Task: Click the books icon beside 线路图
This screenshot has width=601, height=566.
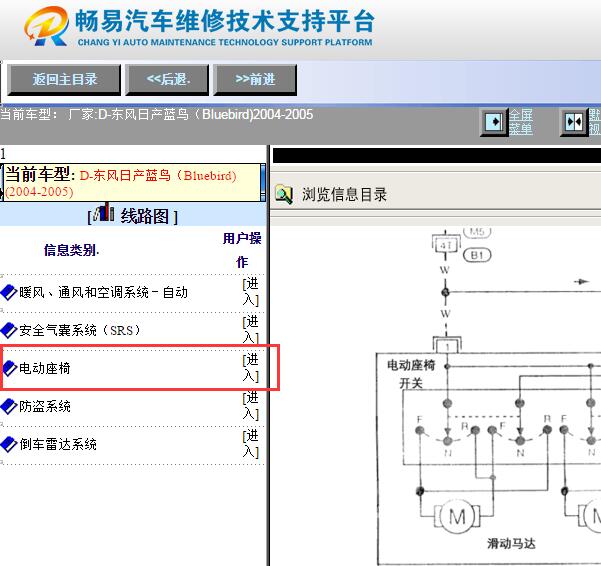Action: (x=104, y=213)
